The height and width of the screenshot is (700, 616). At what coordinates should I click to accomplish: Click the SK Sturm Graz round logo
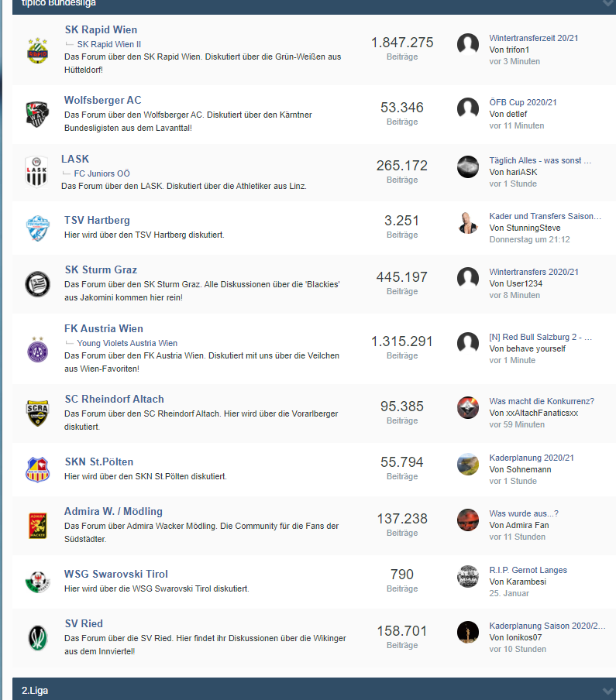tap(37, 284)
